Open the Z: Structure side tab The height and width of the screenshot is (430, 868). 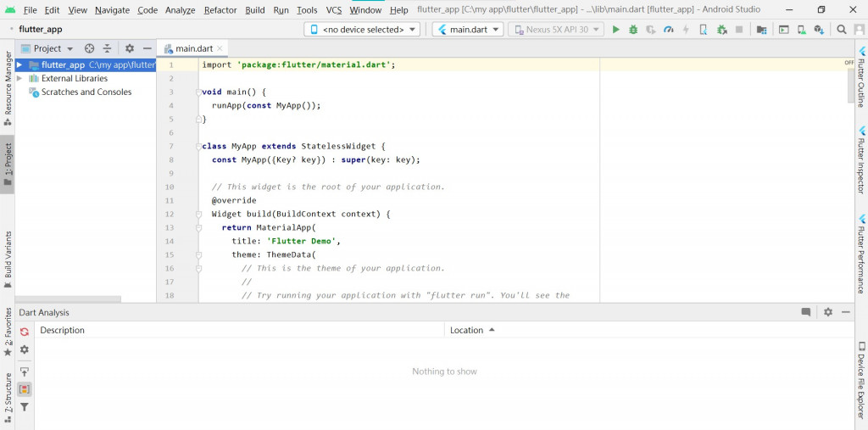click(7, 399)
